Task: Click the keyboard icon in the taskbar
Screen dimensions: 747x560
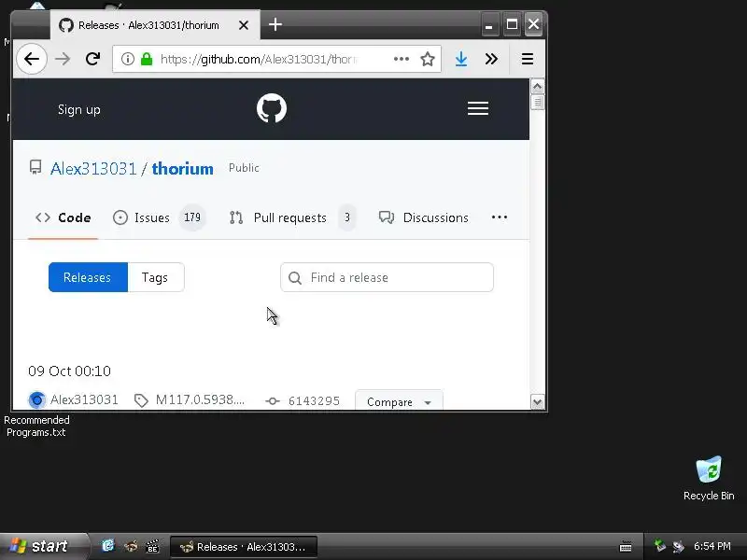Action: pyautogui.click(x=625, y=546)
